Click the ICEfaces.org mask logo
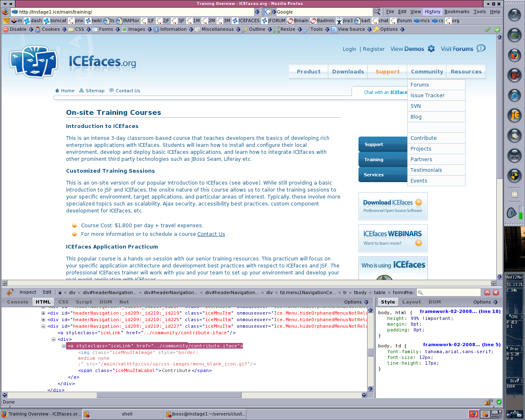Screen dimensions: 525x420 pos(34,62)
